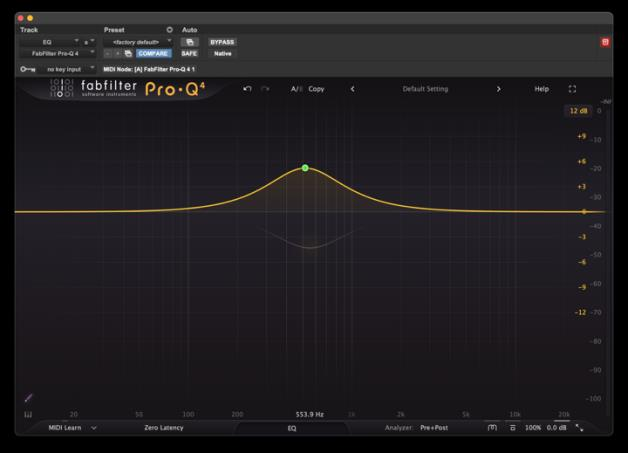Toggle the COMPARE button
The width and height of the screenshot is (628, 453).
point(153,53)
